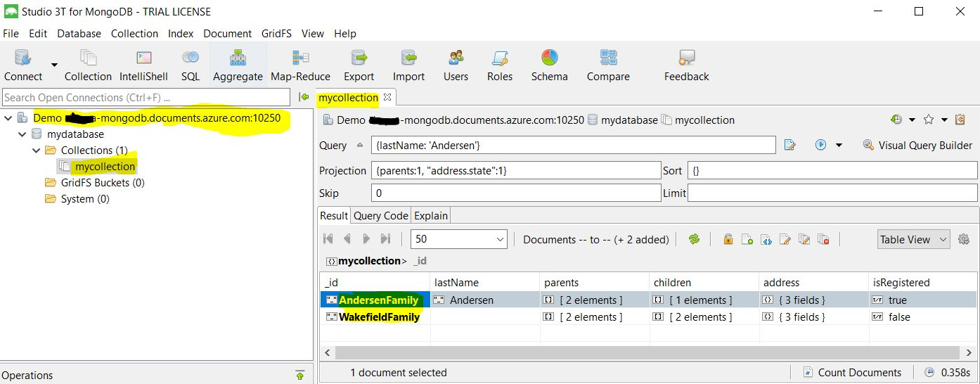This screenshot has width=980, height=384.
Task: Toggle the query bar collapse arrow
Action: tap(360, 145)
